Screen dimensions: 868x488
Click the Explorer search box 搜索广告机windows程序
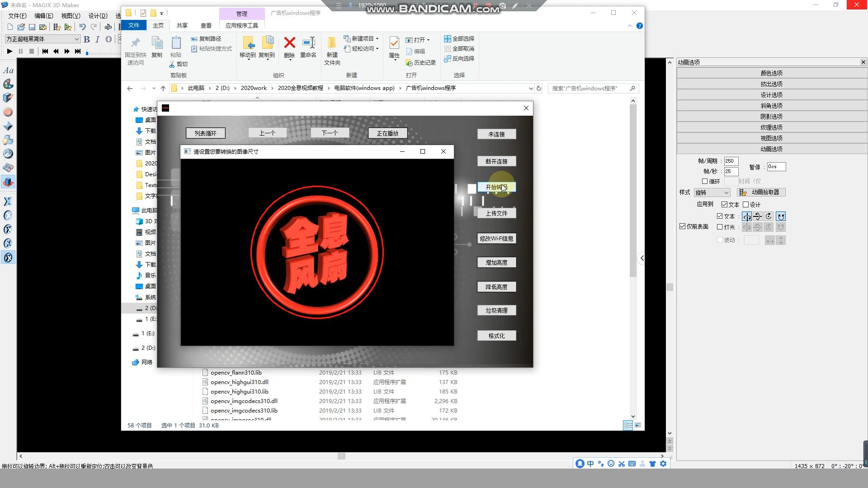coord(593,89)
